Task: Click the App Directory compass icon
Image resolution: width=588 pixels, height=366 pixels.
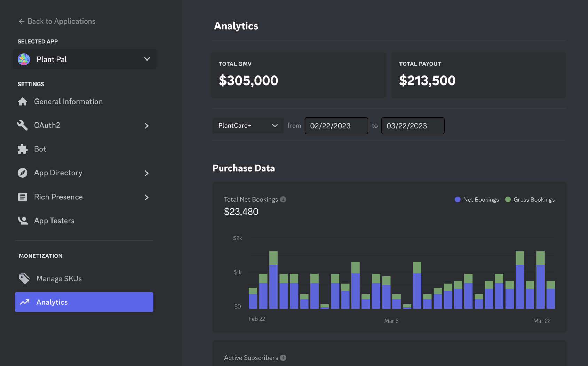Action: point(23,173)
